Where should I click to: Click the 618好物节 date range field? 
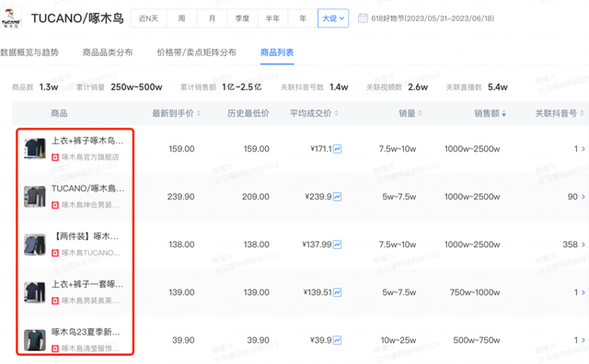(x=433, y=18)
